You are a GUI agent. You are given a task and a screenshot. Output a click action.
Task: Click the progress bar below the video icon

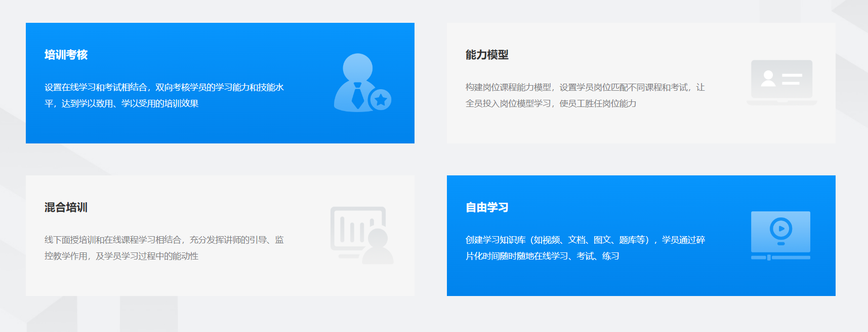coord(780,257)
